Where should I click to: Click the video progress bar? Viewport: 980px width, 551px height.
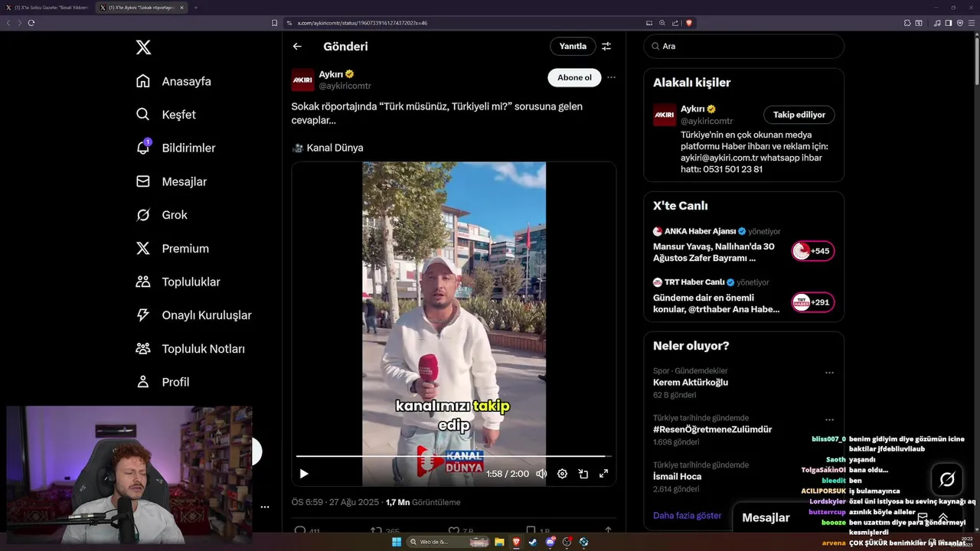click(x=454, y=456)
